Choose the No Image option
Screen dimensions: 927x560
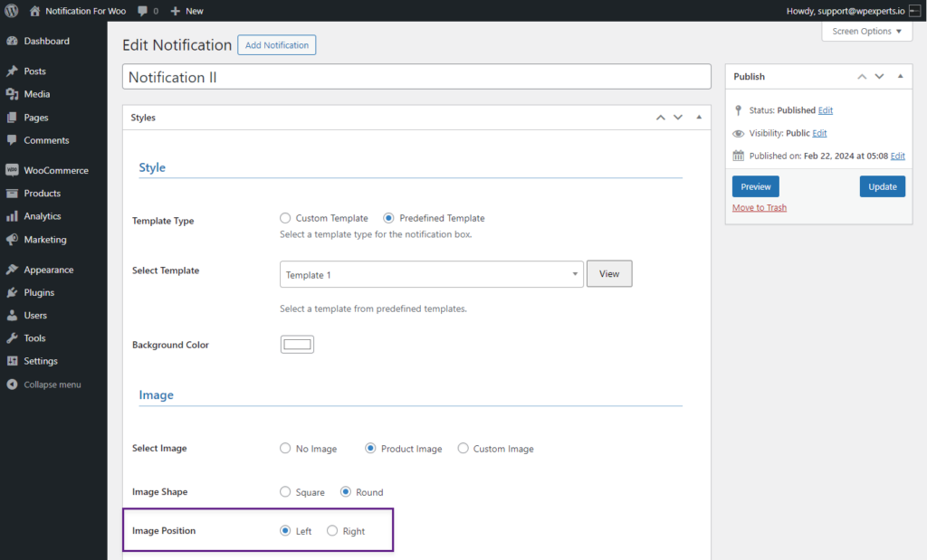[x=285, y=449]
